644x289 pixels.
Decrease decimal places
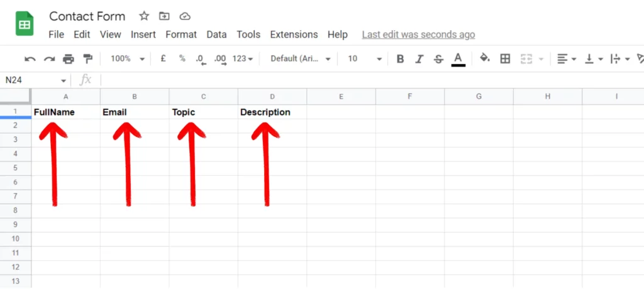pyautogui.click(x=201, y=60)
